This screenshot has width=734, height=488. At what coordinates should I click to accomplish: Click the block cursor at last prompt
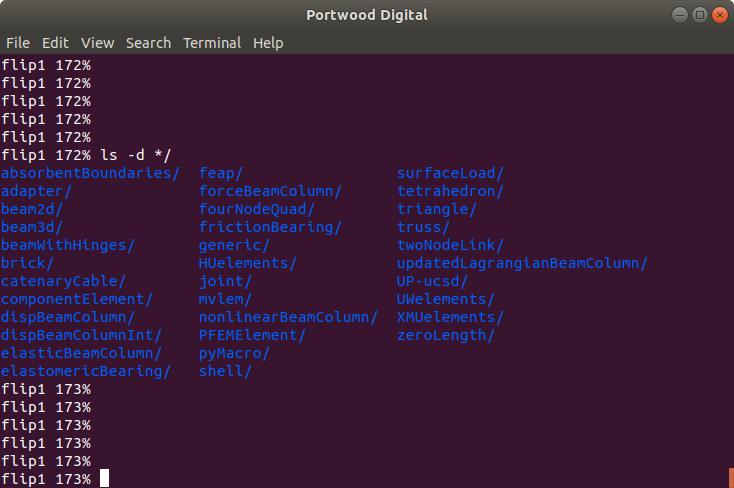[104, 479]
